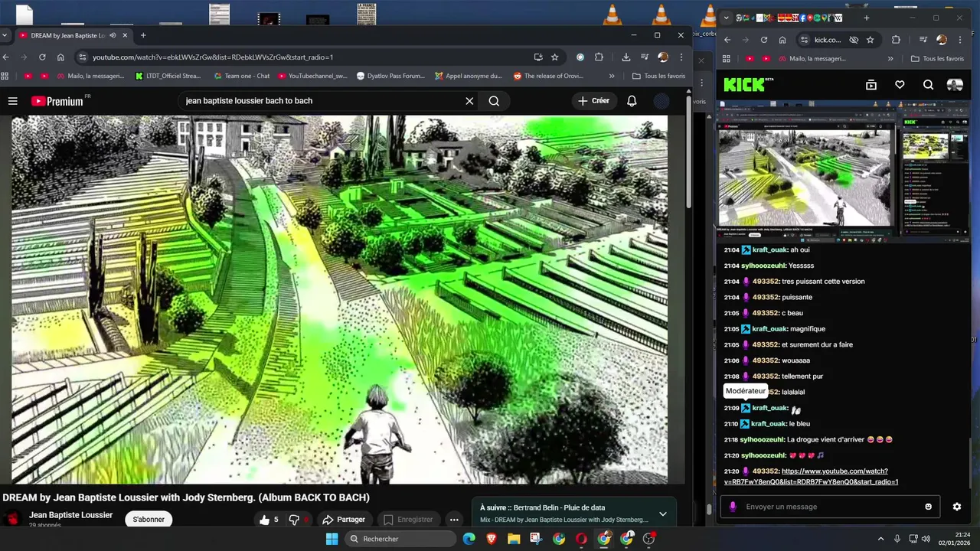
Task: Open a new tab in the YouTube window
Action: (x=143, y=35)
